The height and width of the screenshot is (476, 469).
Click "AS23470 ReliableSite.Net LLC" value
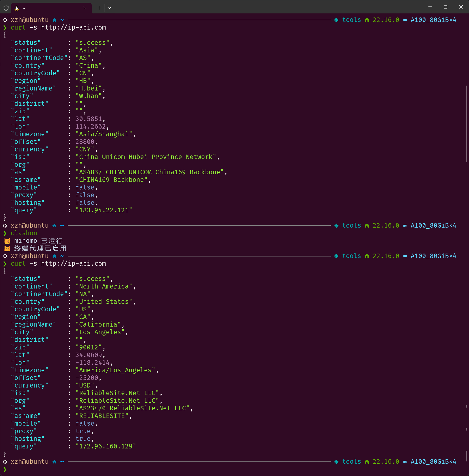click(x=132, y=408)
